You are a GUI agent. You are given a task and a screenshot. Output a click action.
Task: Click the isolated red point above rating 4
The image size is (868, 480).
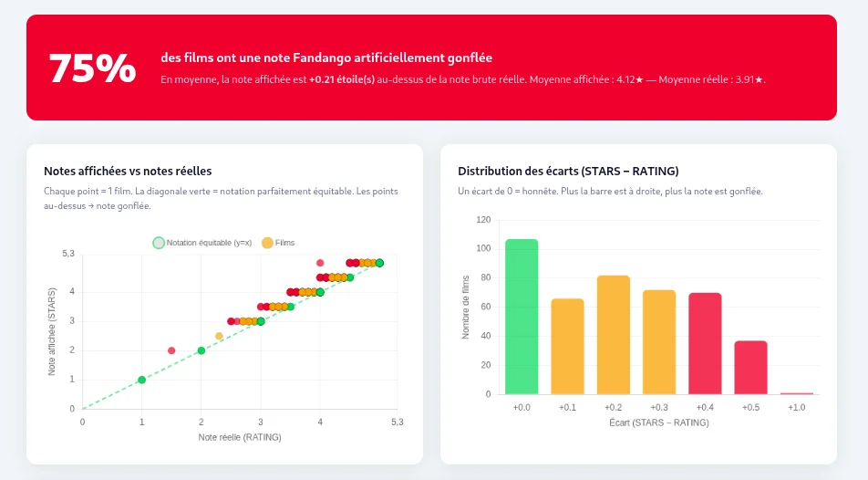point(320,263)
